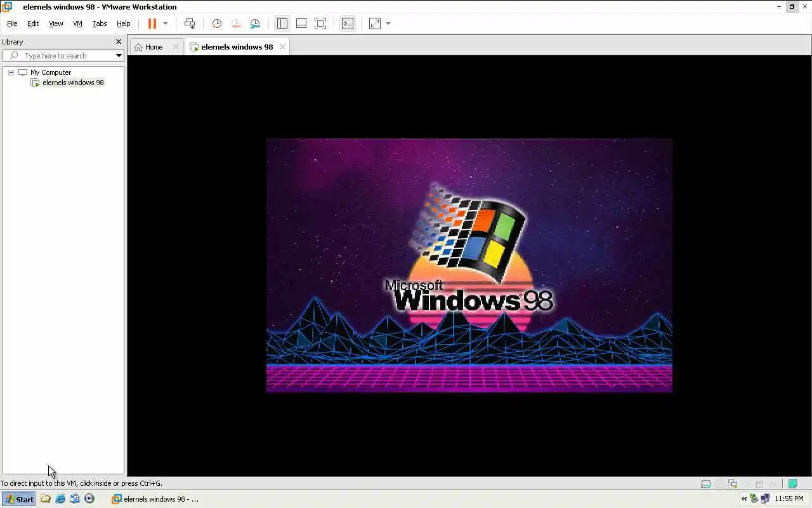Click the elernels windows 98 taskbar button
The width and height of the screenshot is (812, 508).
[x=156, y=499]
